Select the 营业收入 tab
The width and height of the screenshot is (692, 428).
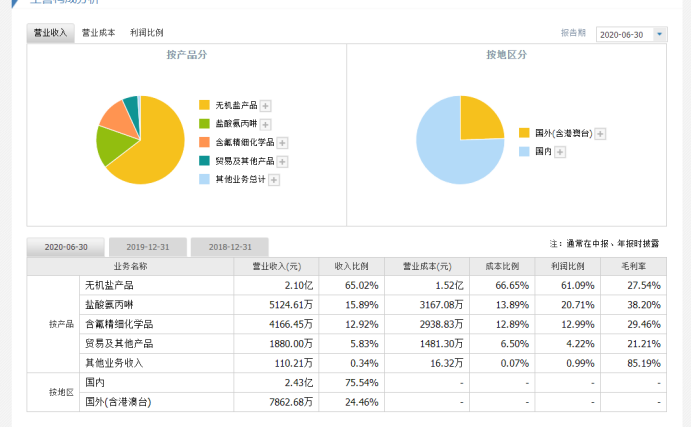[x=50, y=33]
